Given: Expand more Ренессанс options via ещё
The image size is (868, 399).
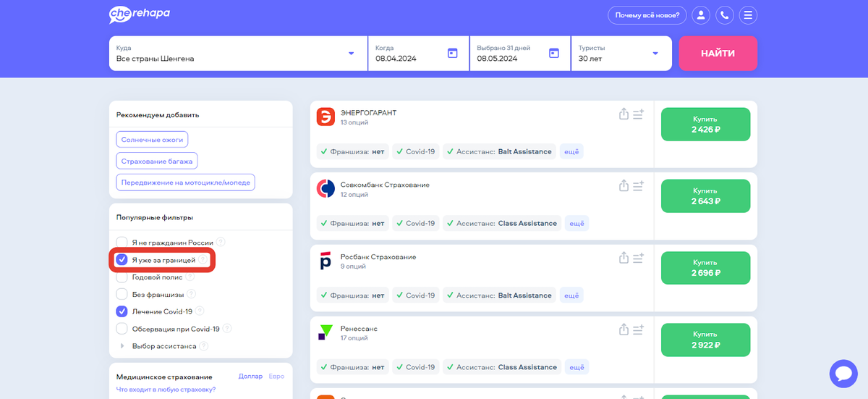Looking at the screenshot, I should click(576, 367).
